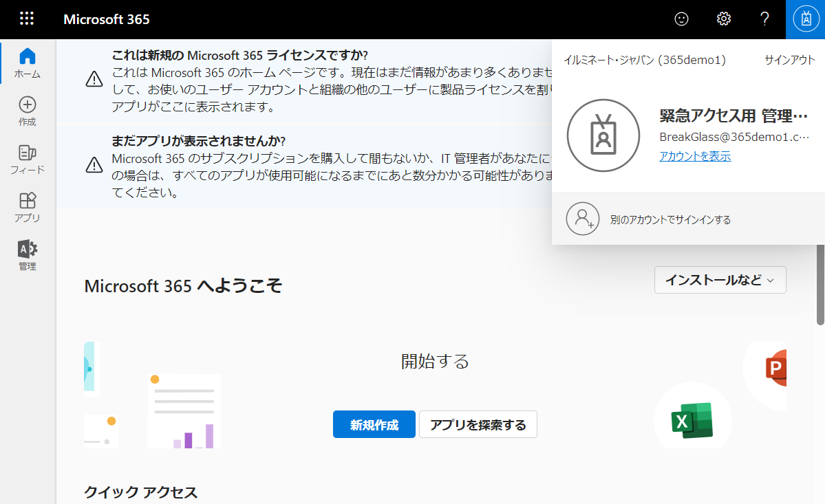Click the 緊急アクセス用 管理 account name
The image size is (825, 504).
point(733,116)
